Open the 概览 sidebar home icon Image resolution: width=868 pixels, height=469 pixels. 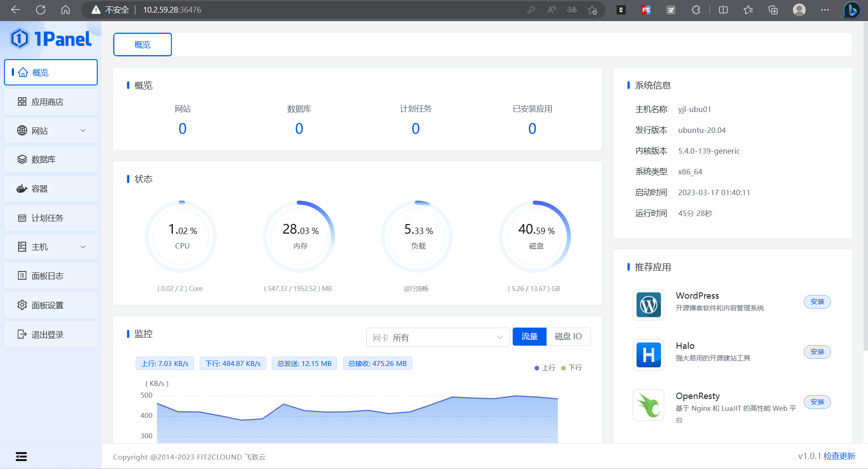[x=23, y=72]
